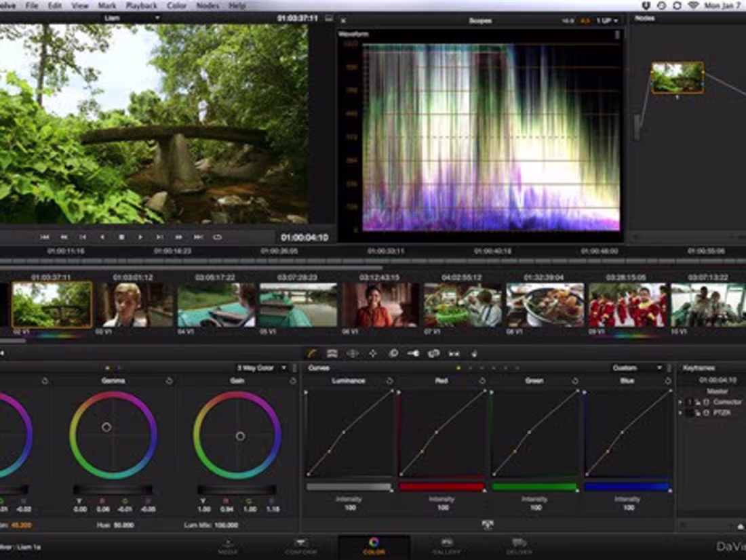Switch to the Gallery page
The height and width of the screenshot is (560, 746).
coord(446,547)
